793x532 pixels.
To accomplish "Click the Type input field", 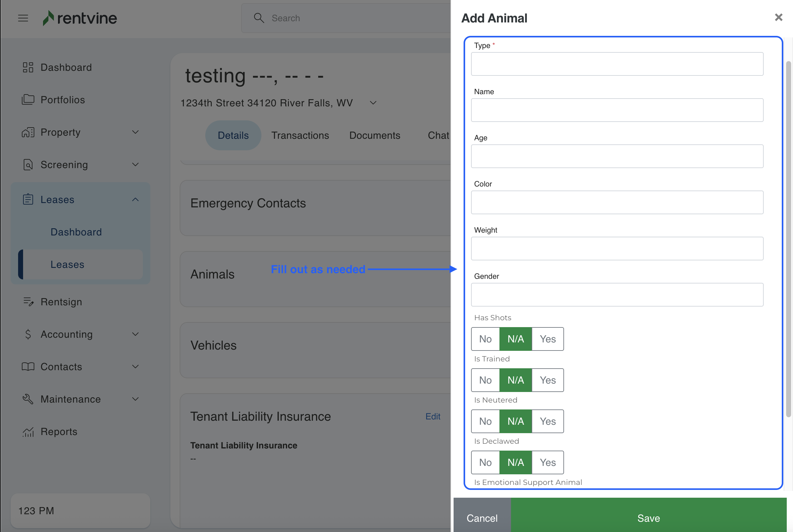I will (x=617, y=64).
